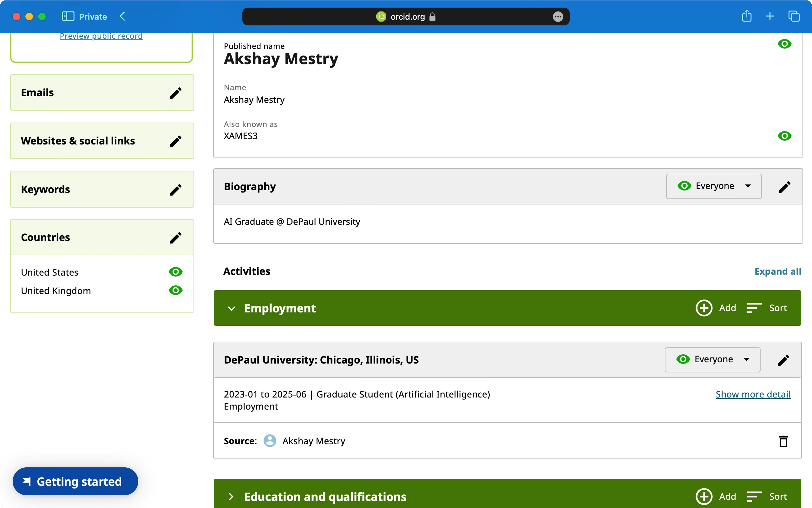This screenshot has width=812, height=508.
Task: Click the lock icon in address bar
Action: pyautogui.click(x=433, y=17)
